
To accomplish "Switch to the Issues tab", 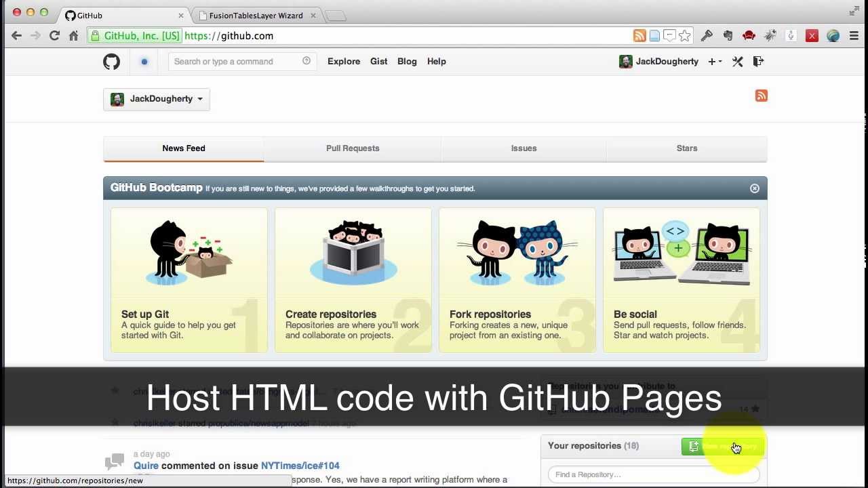I will pyautogui.click(x=524, y=148).
